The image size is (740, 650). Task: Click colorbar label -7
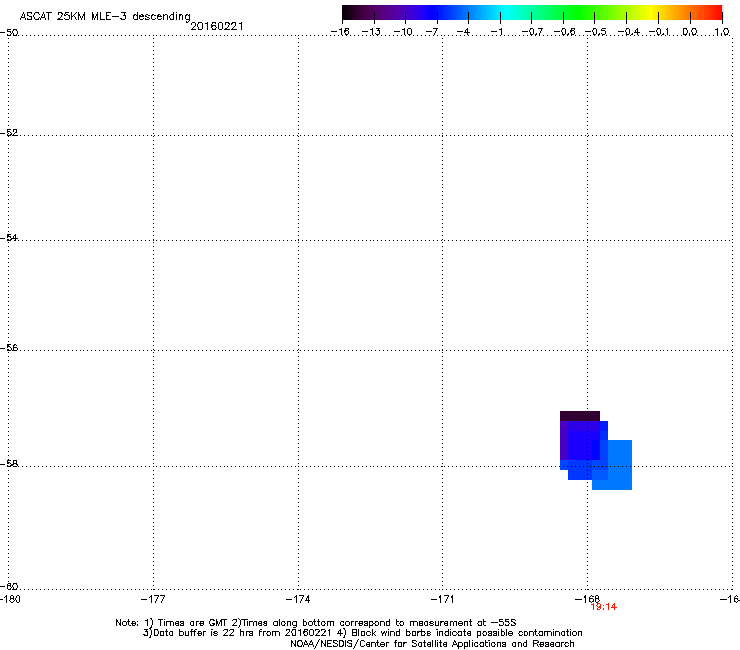tap(432, 32)
